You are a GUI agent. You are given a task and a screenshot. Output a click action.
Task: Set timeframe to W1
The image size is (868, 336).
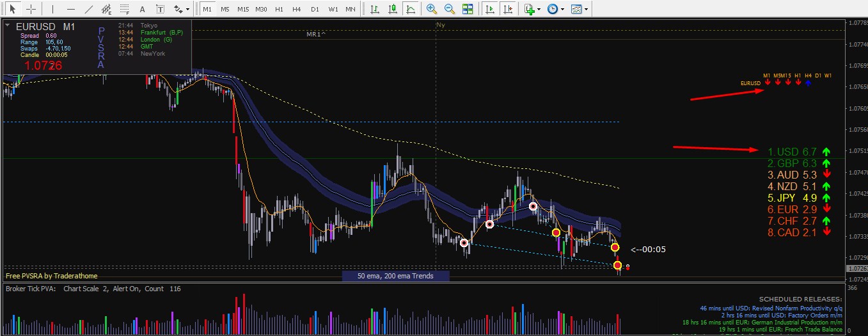(x=333, y=10)
